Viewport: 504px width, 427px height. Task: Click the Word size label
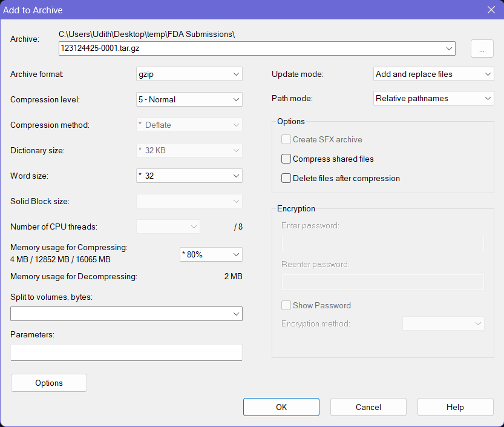[x=29, y=176]
